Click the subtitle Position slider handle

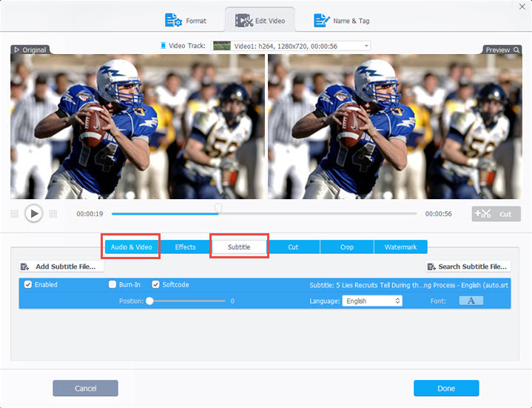149,301
